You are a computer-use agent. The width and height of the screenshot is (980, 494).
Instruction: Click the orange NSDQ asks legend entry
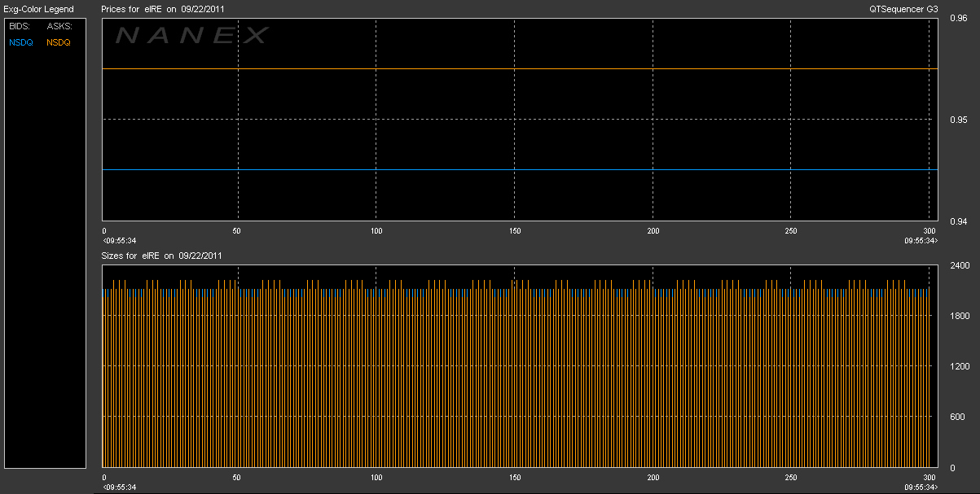click(x=59, y=42)
